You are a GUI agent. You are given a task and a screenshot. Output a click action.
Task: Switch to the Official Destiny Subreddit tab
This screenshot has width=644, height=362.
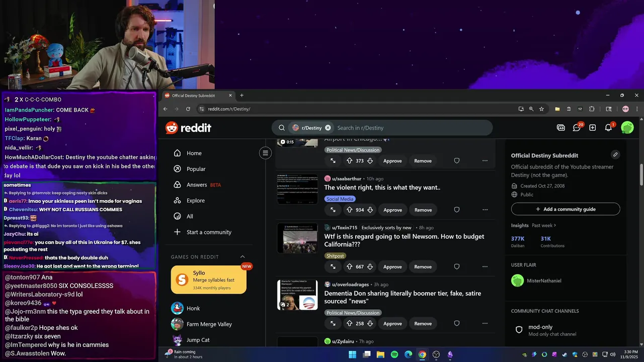[x=199, y=96]
